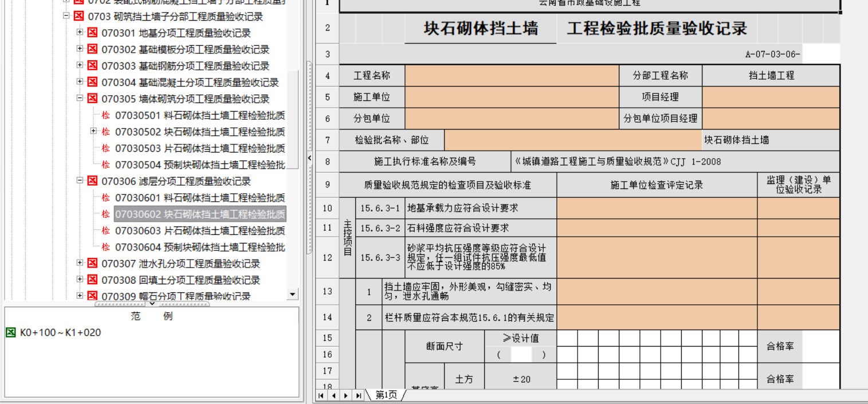The width and height of the screenshot is (868, 404).
Task: Open the K0+100~K1+020 example entry
Action: coord(60,332)
